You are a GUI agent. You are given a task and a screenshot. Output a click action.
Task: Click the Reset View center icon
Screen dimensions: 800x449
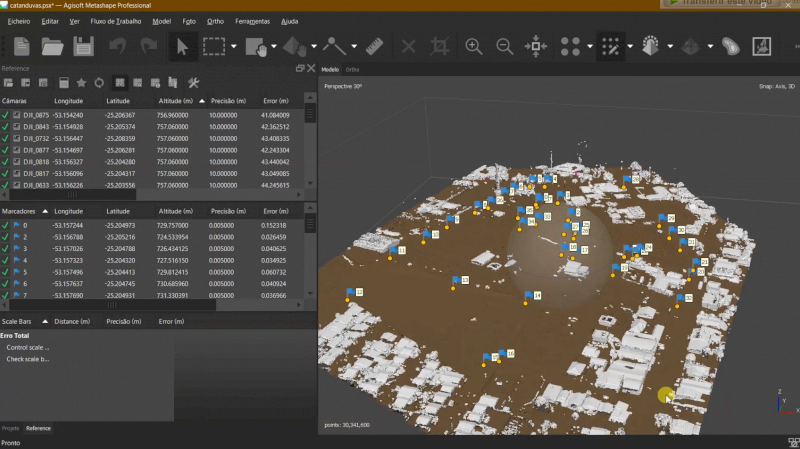tap(536, 46)
